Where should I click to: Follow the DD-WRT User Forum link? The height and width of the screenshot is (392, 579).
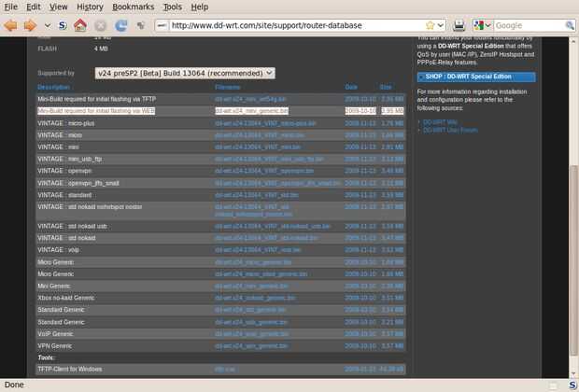click(x=450, y=131)
